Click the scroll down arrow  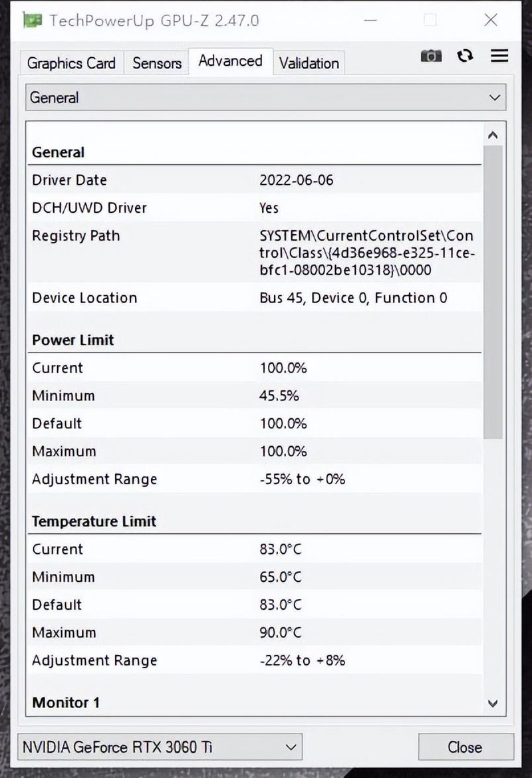click(493, 703)
